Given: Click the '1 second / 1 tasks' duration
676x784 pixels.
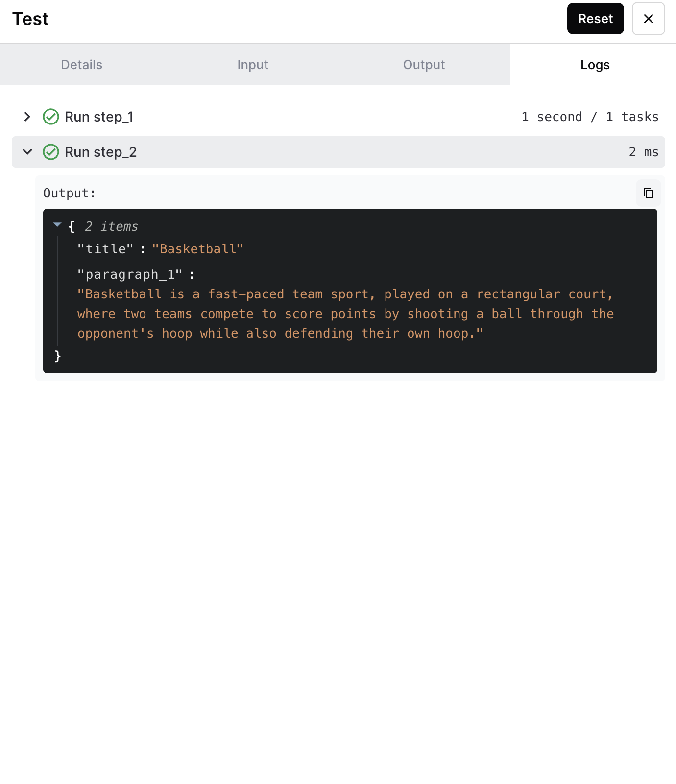Looking at the screenshot, I should 590,117.
